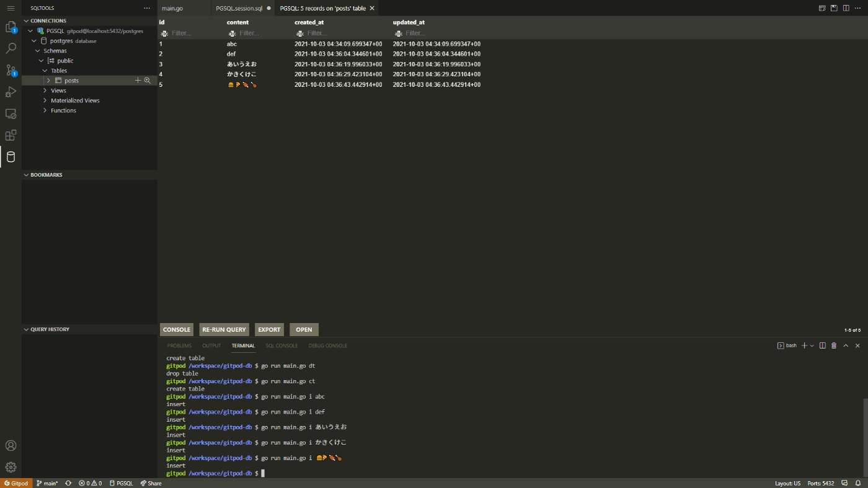Collapse the public schema node

click(x=42, y=60)
